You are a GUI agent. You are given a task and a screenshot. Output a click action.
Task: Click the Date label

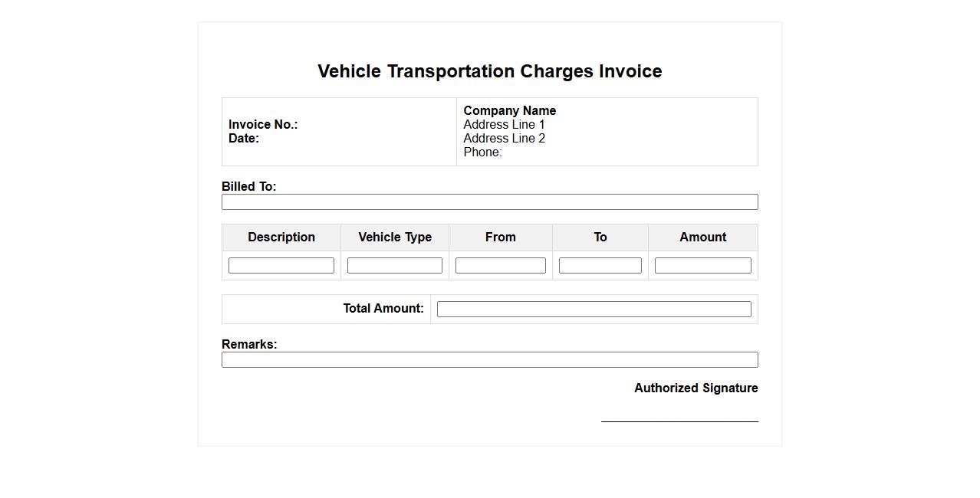[244, 139]
